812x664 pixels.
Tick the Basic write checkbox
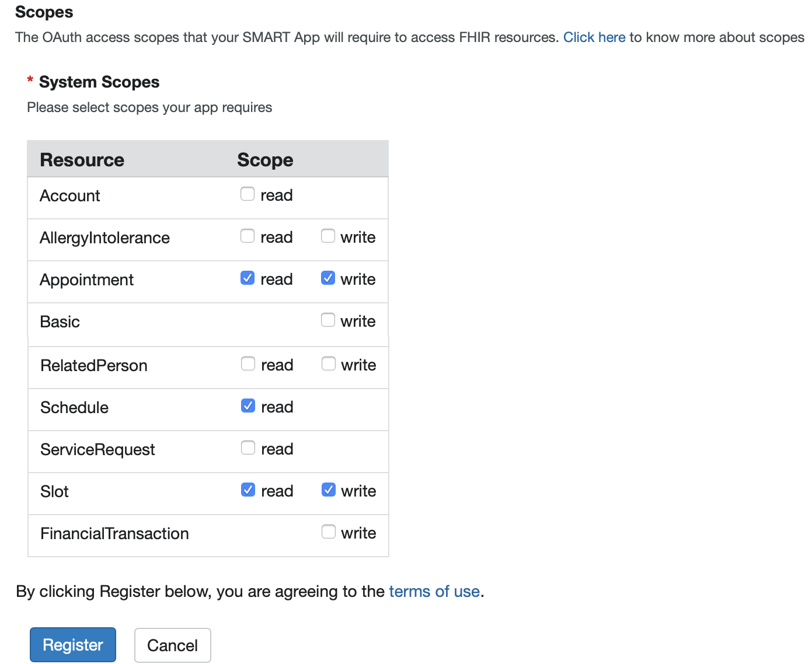pyautogui.click(x=328, y=320)
